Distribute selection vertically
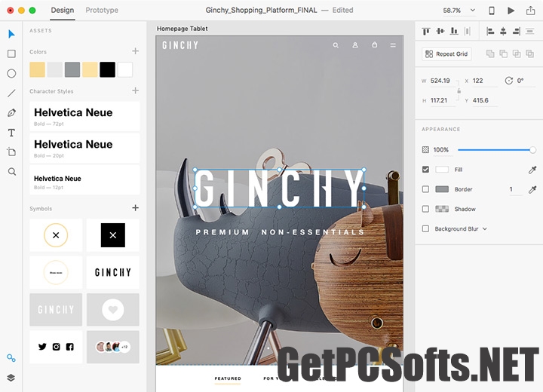This screenshot has width=543, height=392. point(530,32)
